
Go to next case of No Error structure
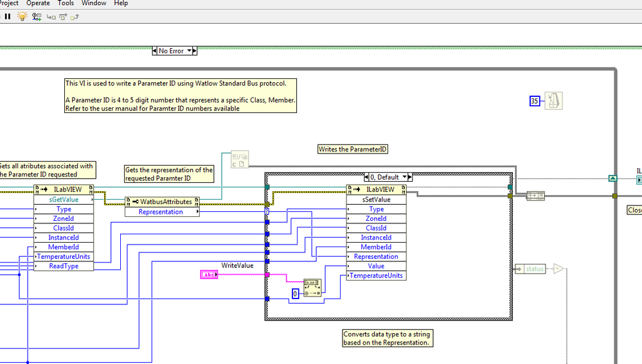(195, 51)
